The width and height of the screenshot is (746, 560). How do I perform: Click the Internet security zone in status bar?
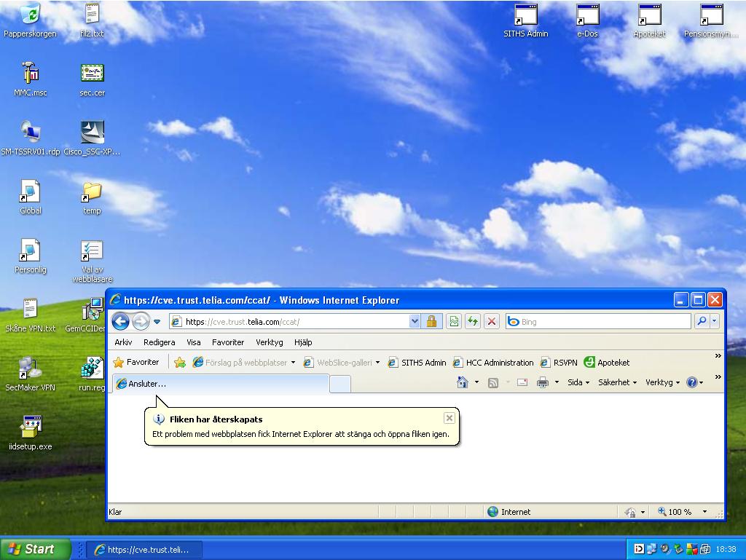tap(509, 512)
